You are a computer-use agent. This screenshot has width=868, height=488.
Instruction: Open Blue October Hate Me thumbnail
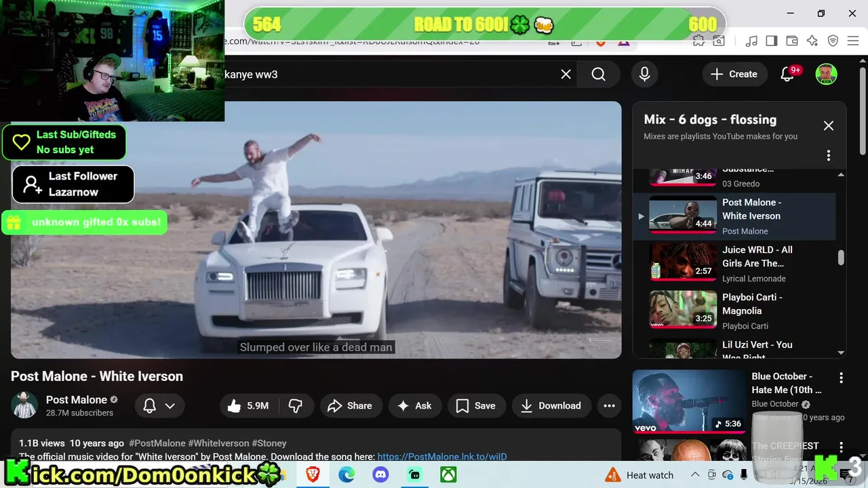pos(688,401)
